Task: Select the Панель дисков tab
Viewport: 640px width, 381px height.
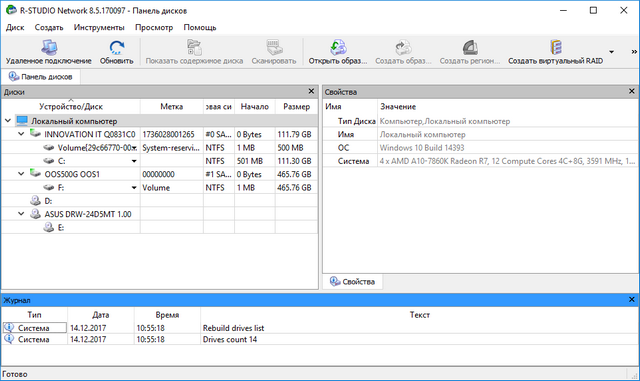Action: point(40,77)
